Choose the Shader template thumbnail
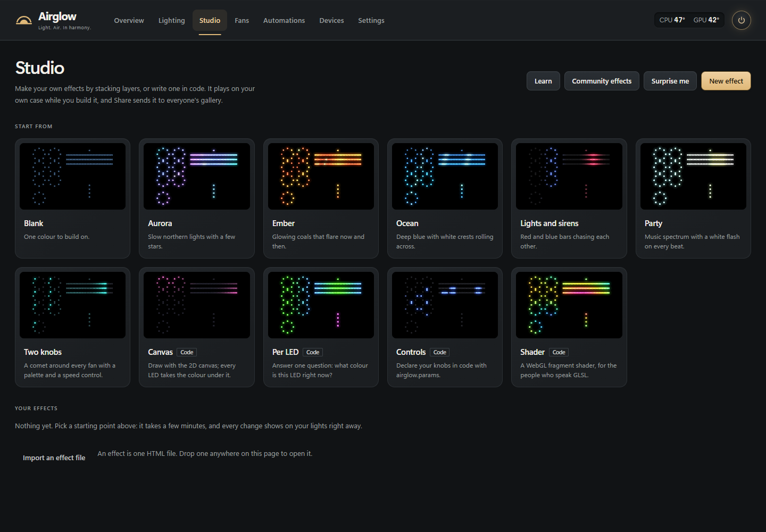Screen dimensions: 766x532 [x=569, y=305]
